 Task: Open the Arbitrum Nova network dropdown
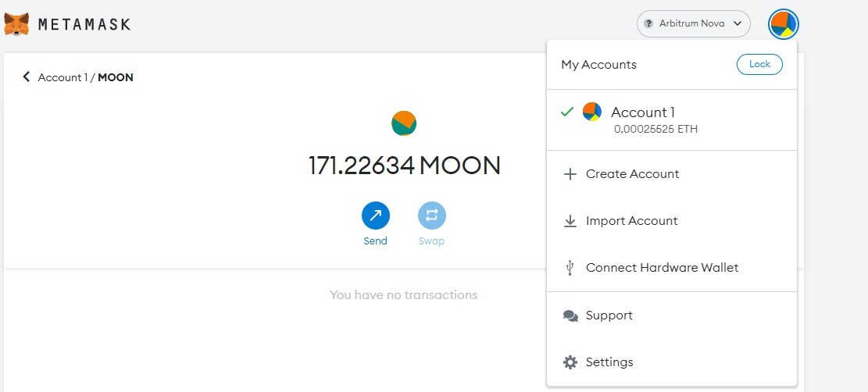coord(694,23)
